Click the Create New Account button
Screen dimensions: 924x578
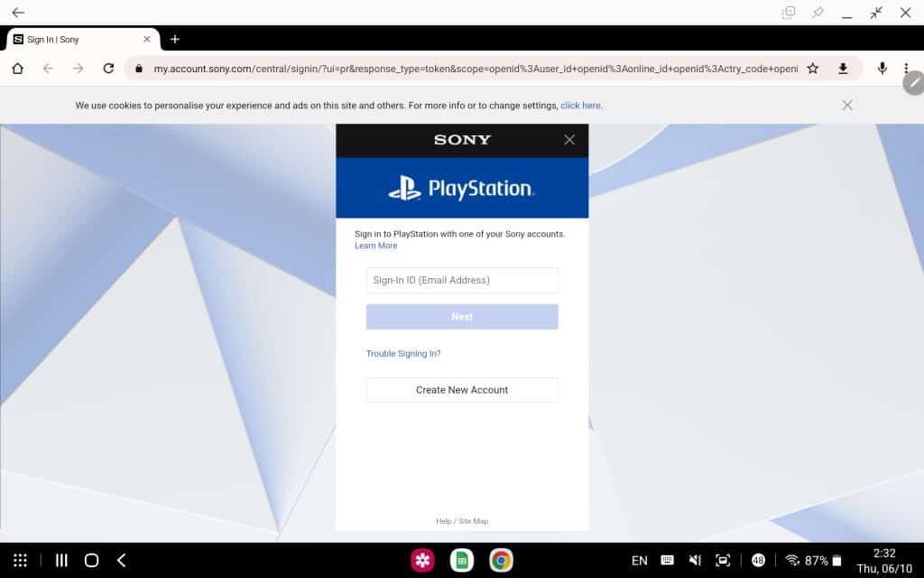tap(461, 389)
